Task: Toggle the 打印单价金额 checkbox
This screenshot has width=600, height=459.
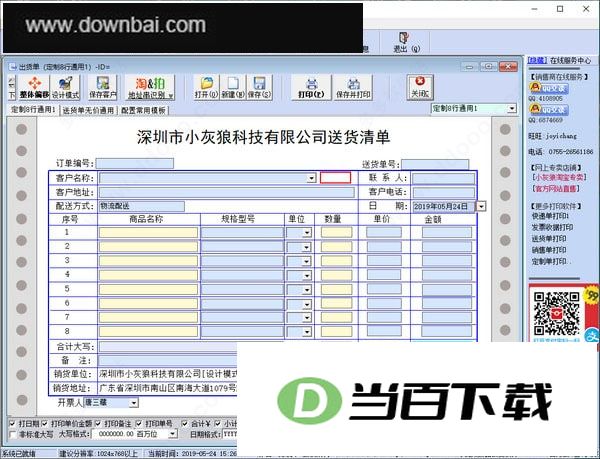Action: click(x=44, y=424)
